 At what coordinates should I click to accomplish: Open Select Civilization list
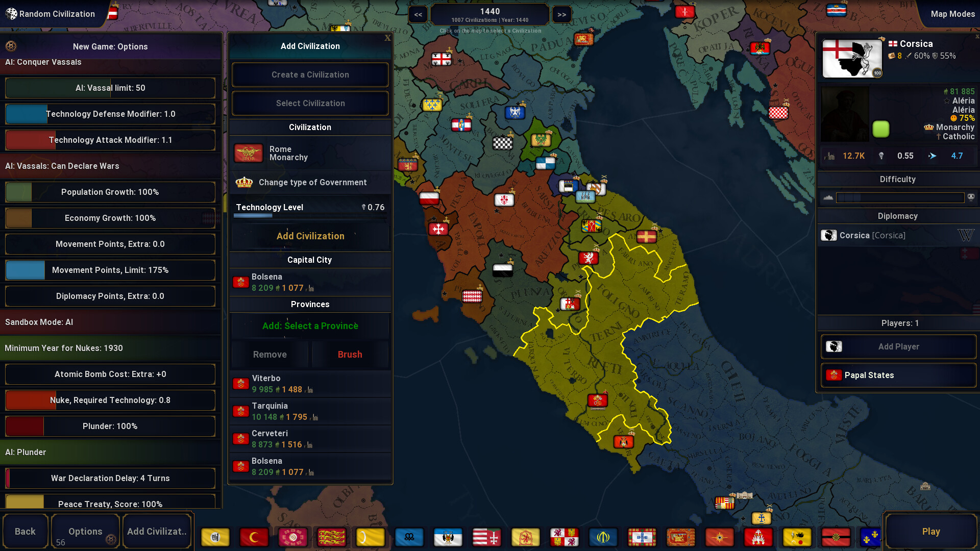point(310,103)
